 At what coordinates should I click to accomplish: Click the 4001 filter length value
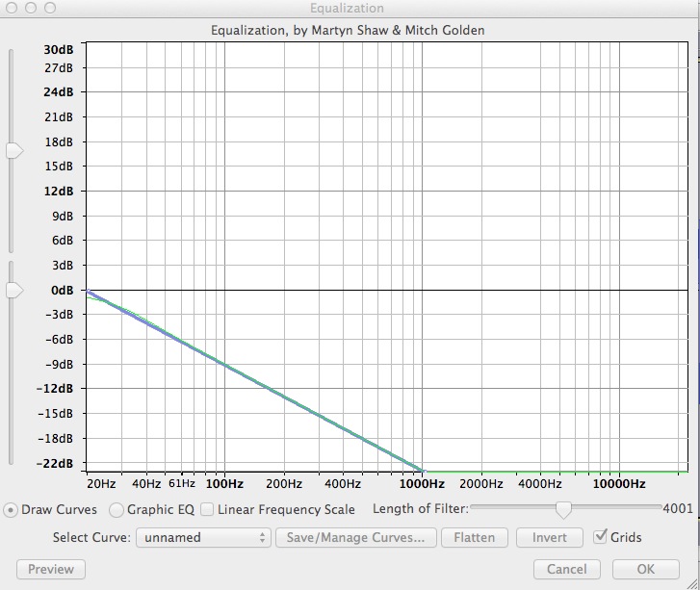(x=677, y=508)
